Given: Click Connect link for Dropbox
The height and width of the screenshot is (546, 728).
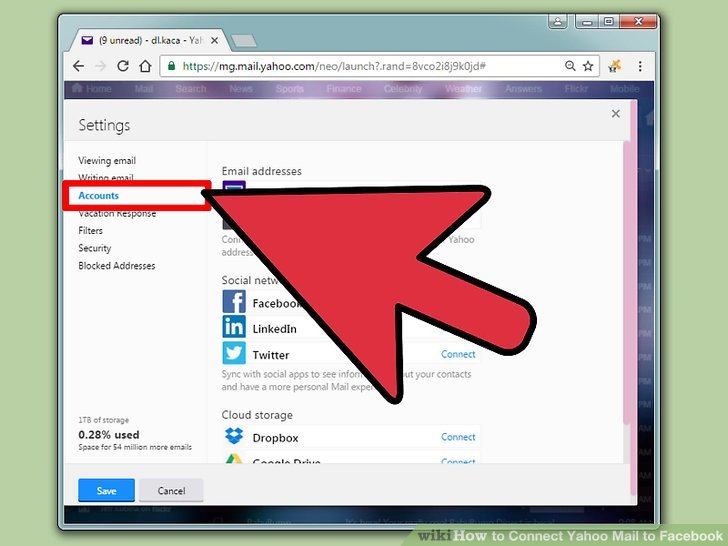Looking at the screenshot, I should point(458,437).
